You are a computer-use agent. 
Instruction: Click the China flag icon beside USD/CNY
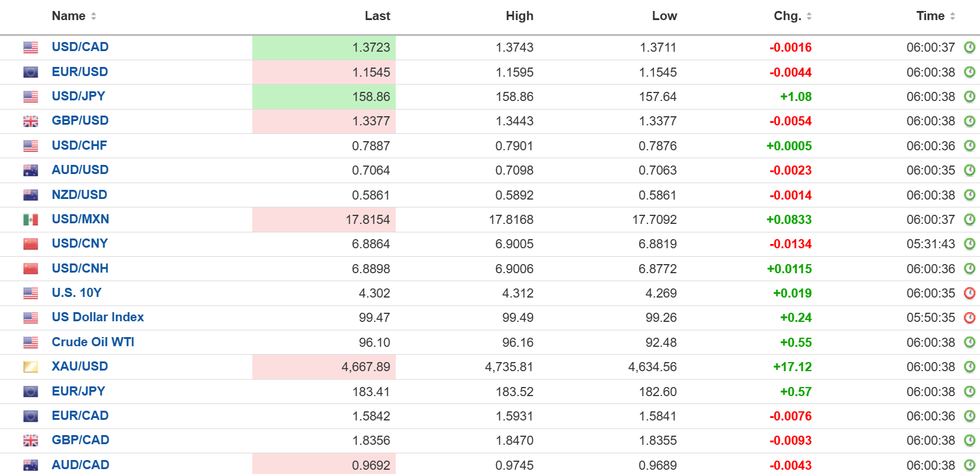[30, 244]
